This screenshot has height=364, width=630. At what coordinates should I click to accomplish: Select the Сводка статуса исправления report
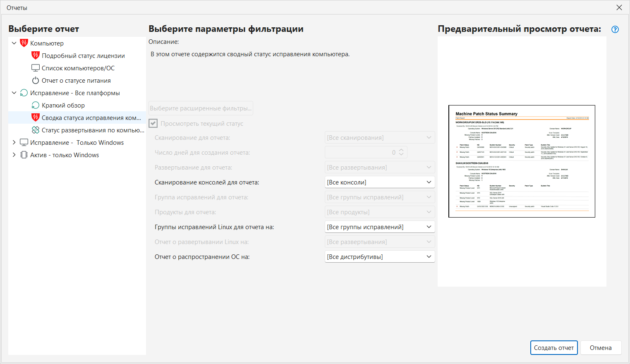click(91, 118)
